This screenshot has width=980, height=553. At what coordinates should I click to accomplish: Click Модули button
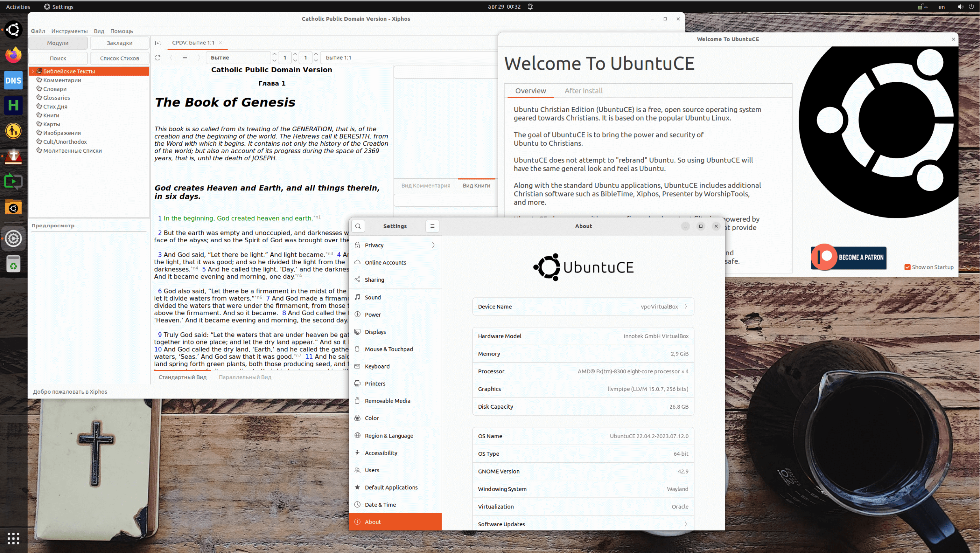[58, 43]
